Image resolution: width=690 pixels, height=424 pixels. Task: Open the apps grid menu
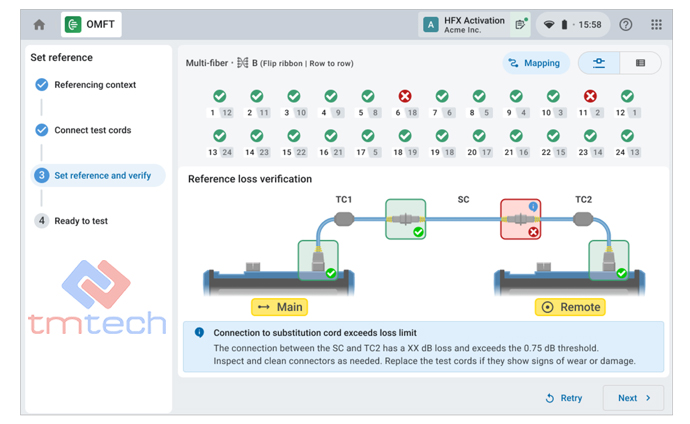(656, 24)
